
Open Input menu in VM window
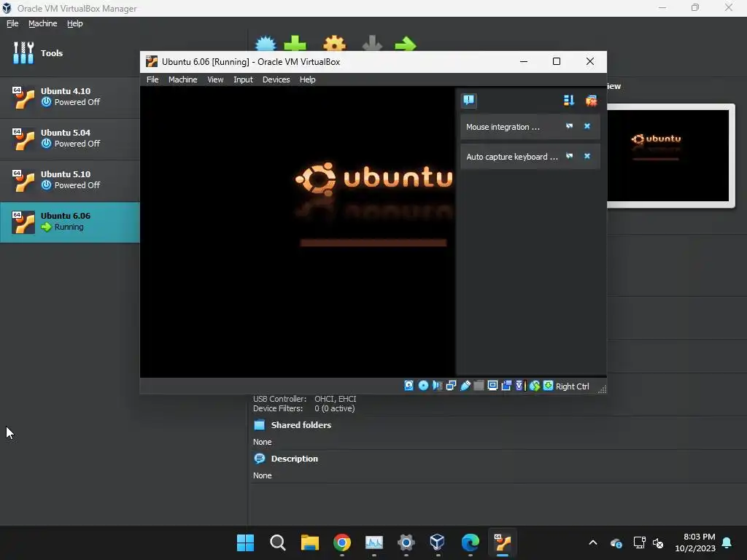point(243,79)
